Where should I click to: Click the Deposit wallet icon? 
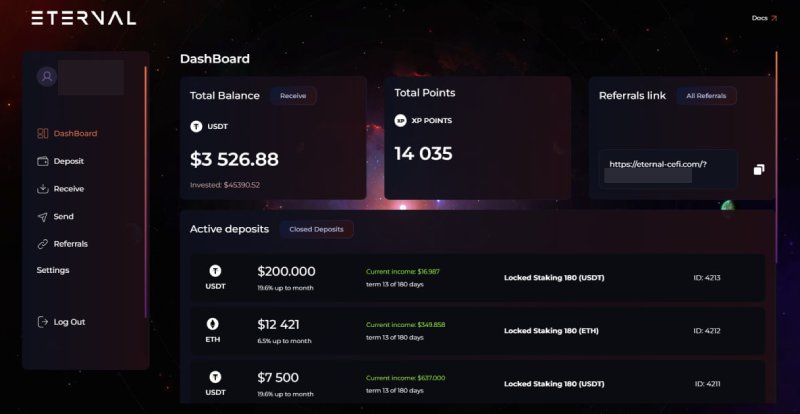[43, 161]
